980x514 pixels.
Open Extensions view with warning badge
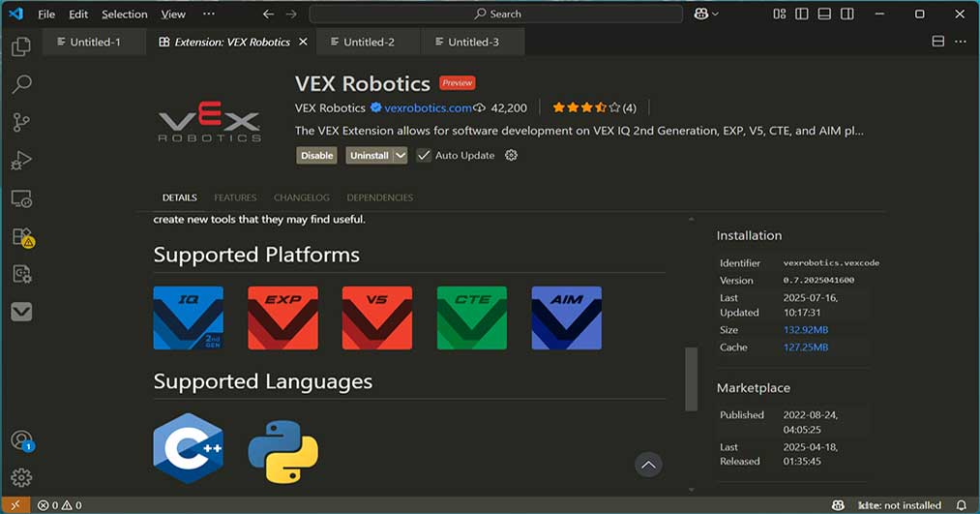pyautogui.click(x=22, y=237)
